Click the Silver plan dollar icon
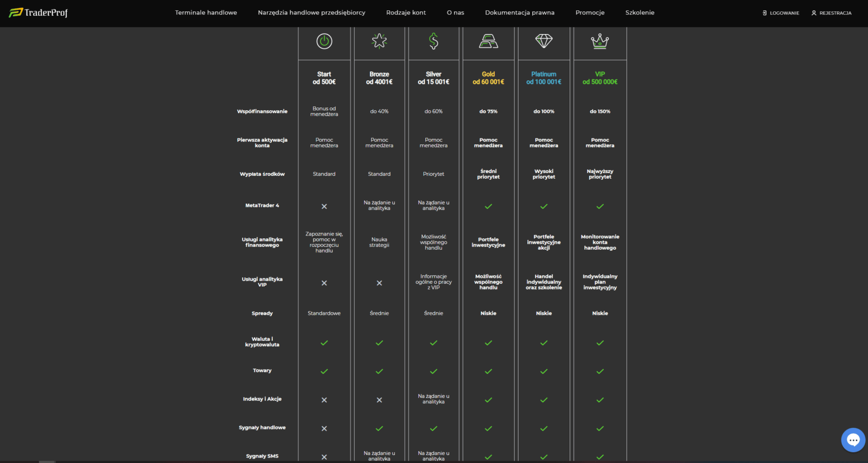The width and height of the screenshot is (868, 463). pos(433,41)
